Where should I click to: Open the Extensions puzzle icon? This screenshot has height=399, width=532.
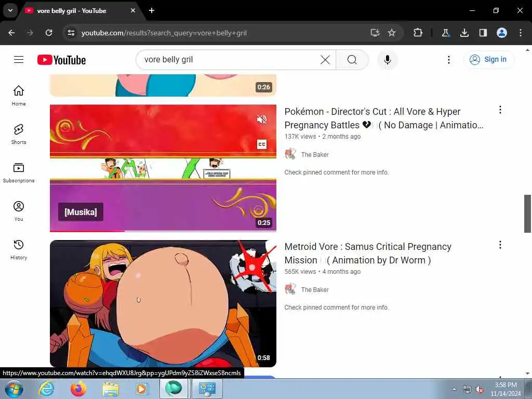pos(418,33)
